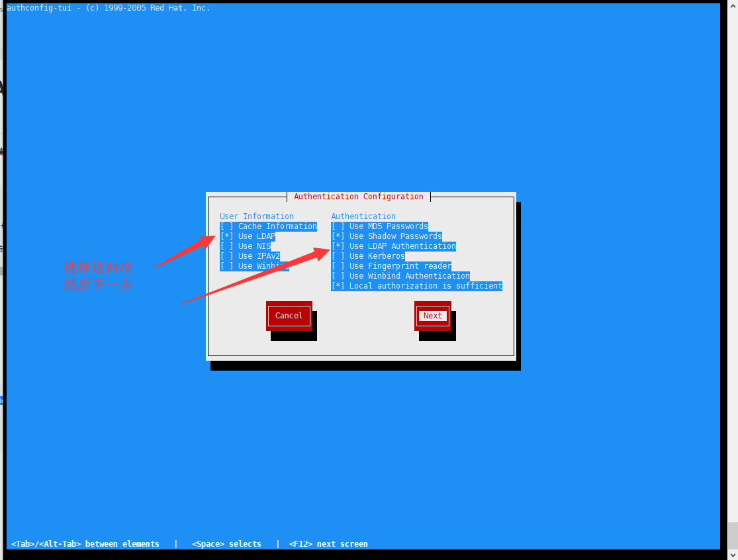This screenshot has width=738, height=560.
Task: Click the Space selects hint text
Action: click(x=226, y=544)
